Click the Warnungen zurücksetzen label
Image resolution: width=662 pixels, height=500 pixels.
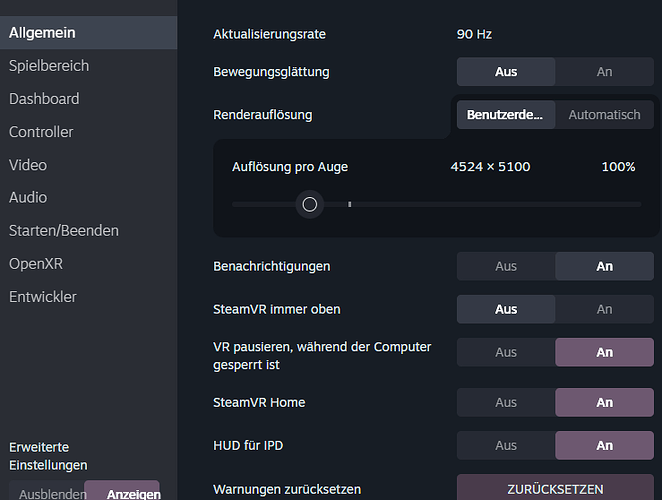tap(287, 489)
